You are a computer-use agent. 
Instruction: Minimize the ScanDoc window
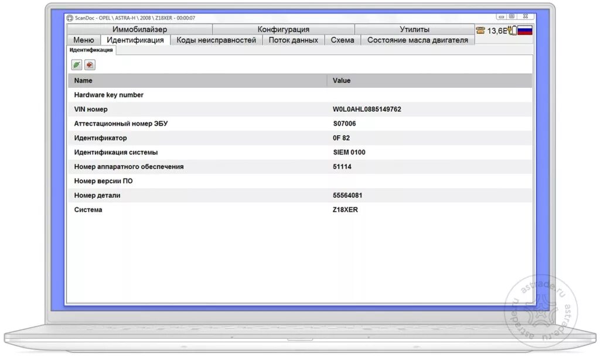point(502,16)
